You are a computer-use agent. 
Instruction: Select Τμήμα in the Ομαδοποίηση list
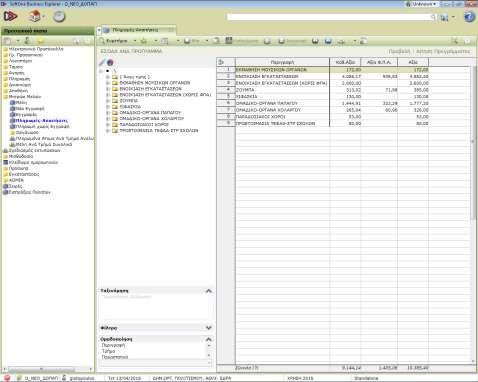(108, 351)
